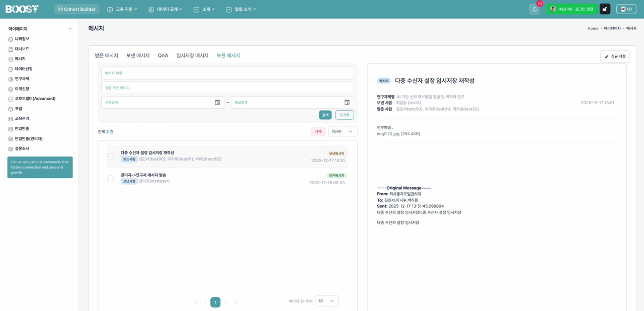Click the 나의정보 sidebar icon
644x311 pixels.
[x=11, y=39]
